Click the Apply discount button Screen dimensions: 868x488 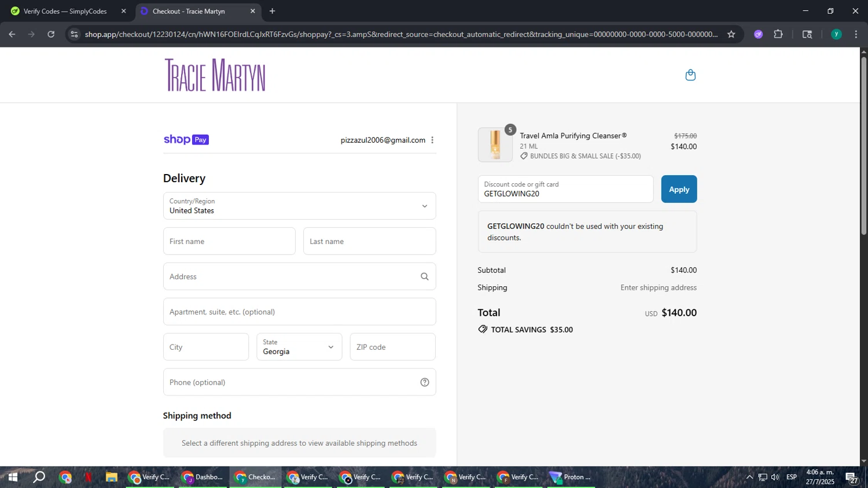679,189
